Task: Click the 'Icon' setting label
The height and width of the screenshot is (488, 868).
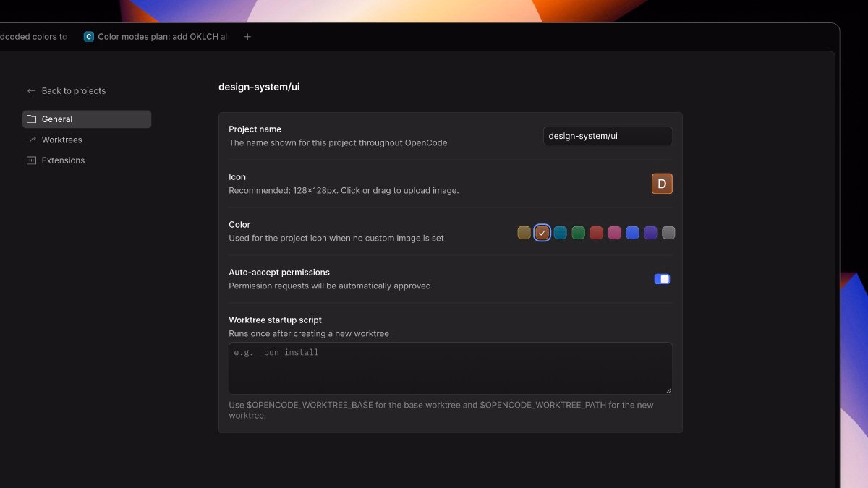Action: coord(237,177)
